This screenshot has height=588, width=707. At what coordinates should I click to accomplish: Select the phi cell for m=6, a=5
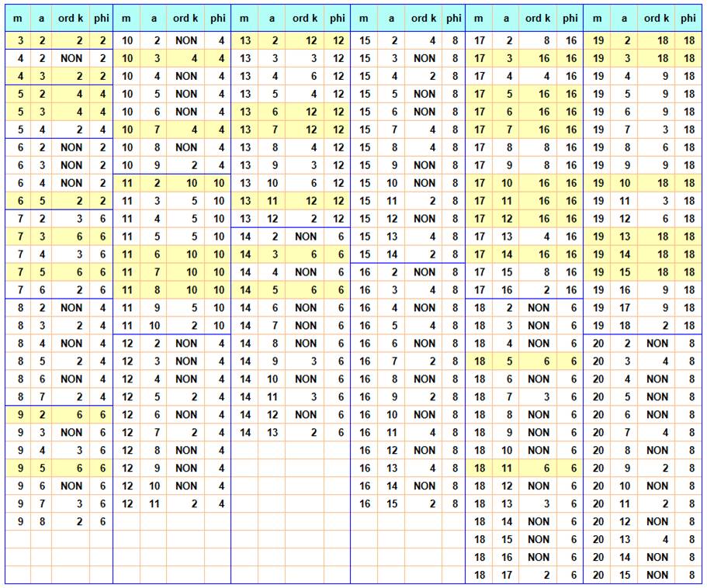pos(101,201)
